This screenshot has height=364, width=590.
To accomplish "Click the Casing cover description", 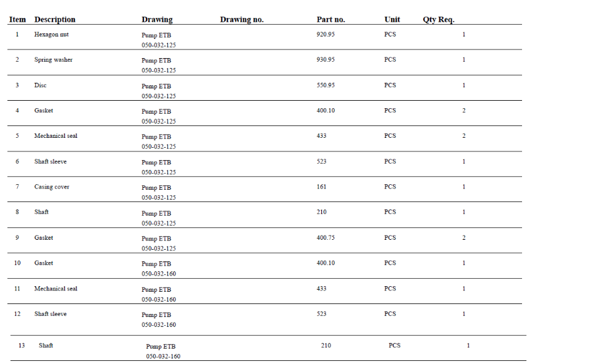I will [52, 187].
